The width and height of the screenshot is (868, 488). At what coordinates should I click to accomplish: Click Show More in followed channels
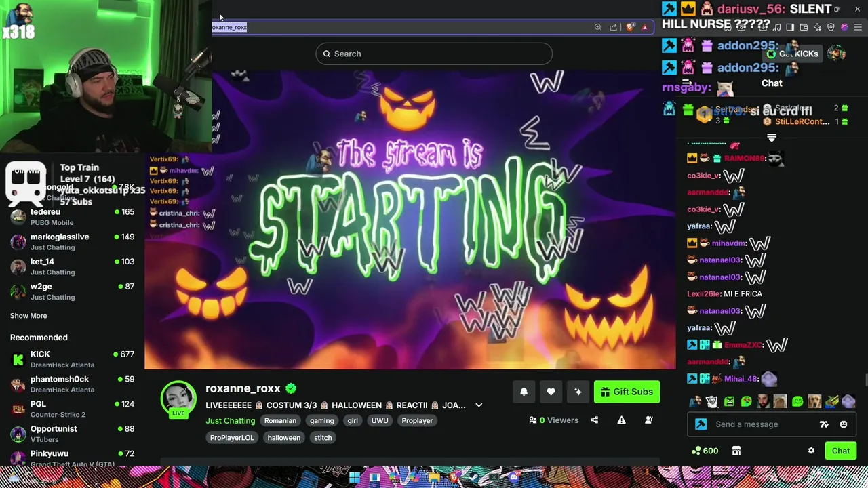click(x=28, y=316)
